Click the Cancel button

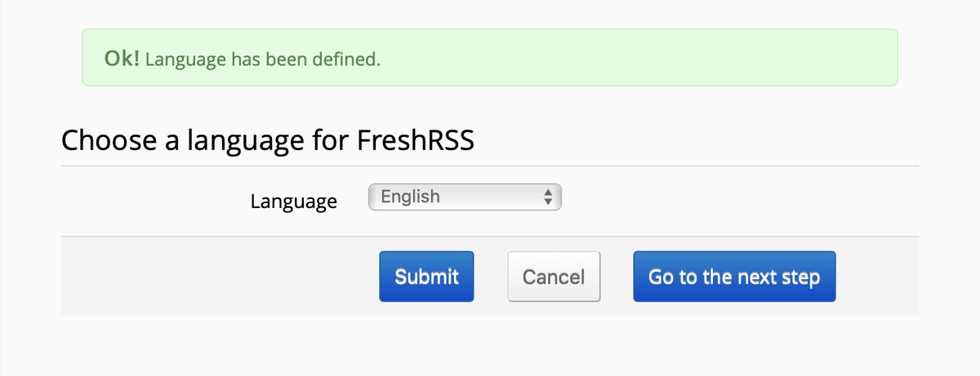point(554,276)
